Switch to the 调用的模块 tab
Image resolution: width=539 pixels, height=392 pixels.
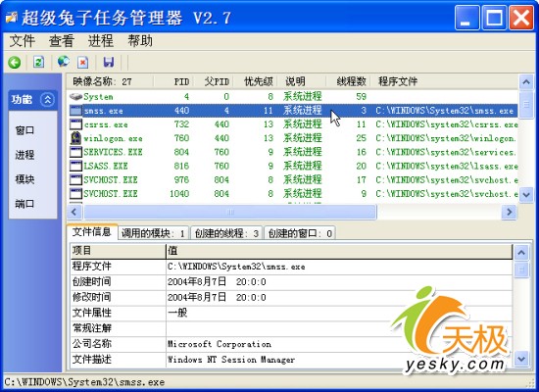pos(154,233)
